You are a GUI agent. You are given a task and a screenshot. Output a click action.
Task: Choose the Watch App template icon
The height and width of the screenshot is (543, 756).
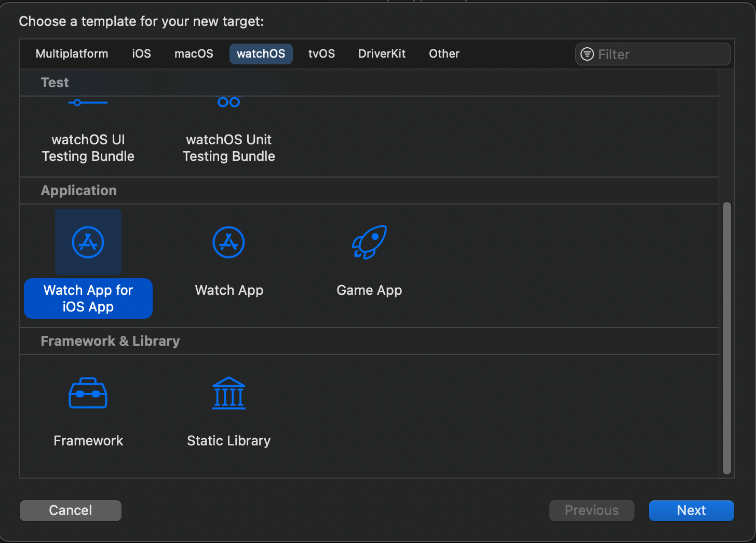pyautogui.click(x=228, y=242)
